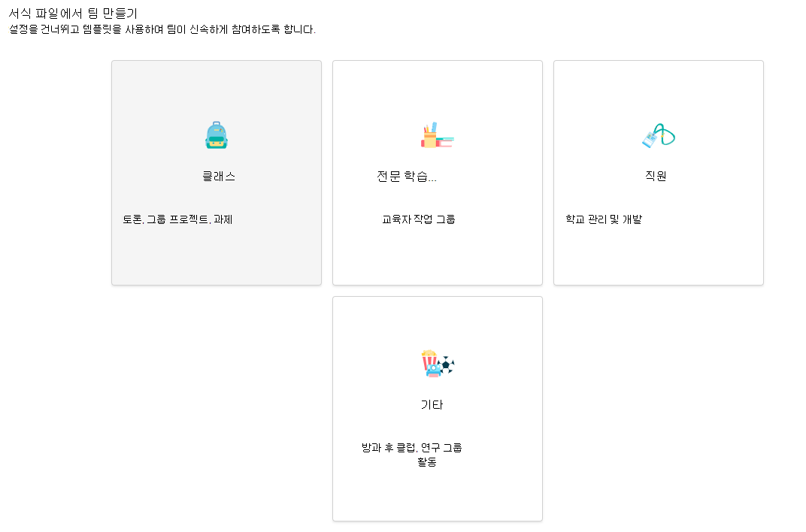Click the '서식 파일에서 팀 만들기' heading

[x=73, y=13]
